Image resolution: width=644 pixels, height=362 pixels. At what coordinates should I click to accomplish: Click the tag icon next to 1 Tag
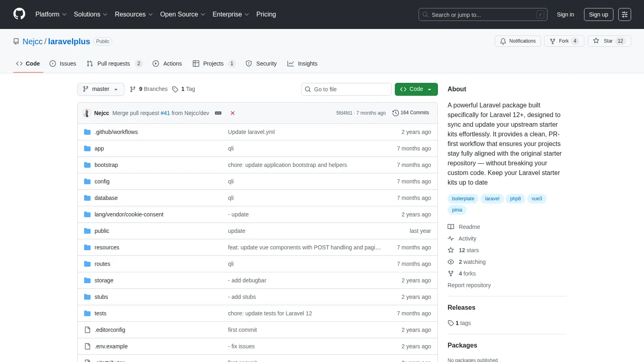[x=175, y=89]
